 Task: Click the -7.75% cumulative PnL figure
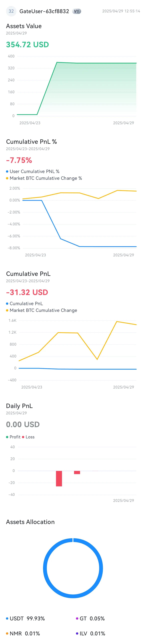coord(19,160)
